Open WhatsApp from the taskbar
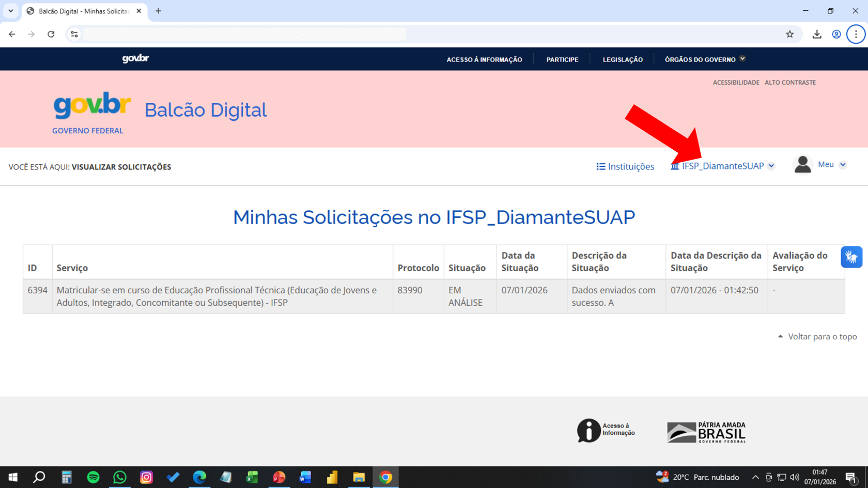Viewport: 868px width, 488px height. [x=119, y=477]
